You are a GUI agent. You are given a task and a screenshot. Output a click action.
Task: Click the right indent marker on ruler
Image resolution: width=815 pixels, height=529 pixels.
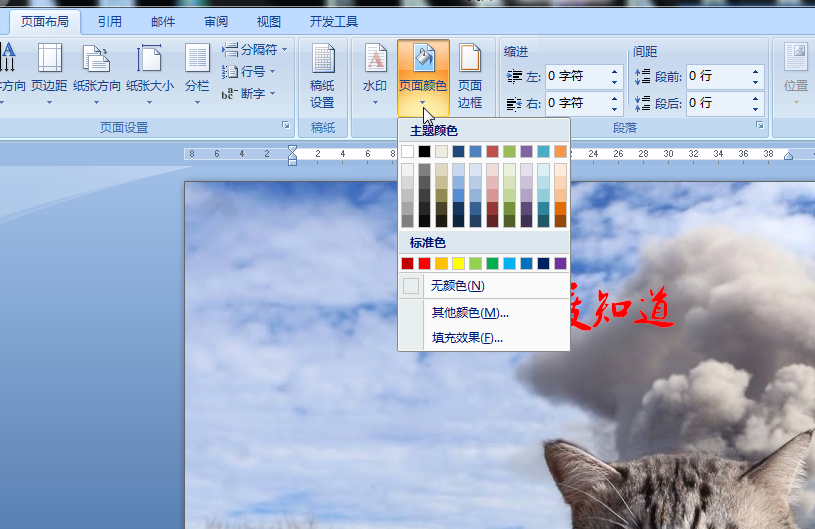click(x=788, y=155)
